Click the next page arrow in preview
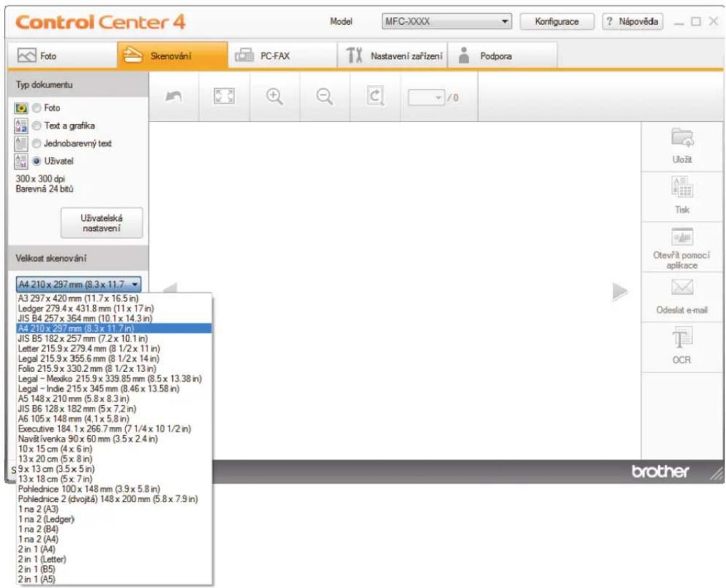This screenshot has height=588, width=726. tap(620, 292)
